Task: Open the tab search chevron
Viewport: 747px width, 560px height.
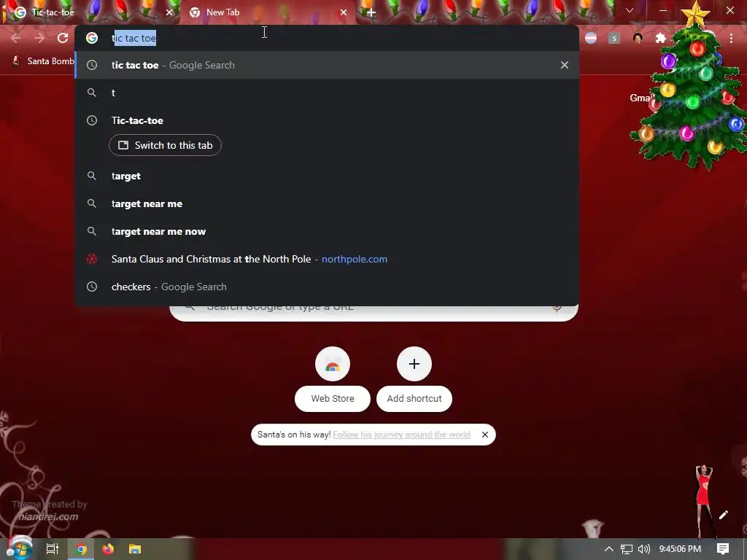Action: (x=630, y=10)
